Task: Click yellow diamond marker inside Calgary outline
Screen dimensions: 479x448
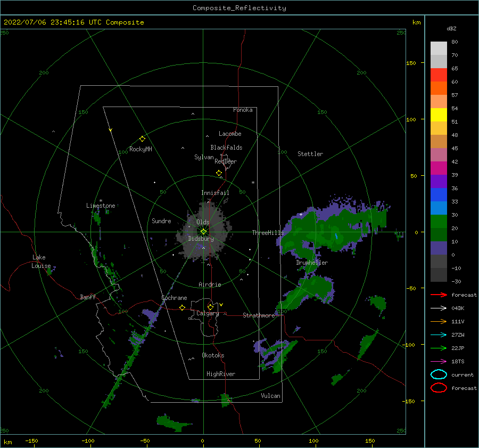Action: pos(210,307)
